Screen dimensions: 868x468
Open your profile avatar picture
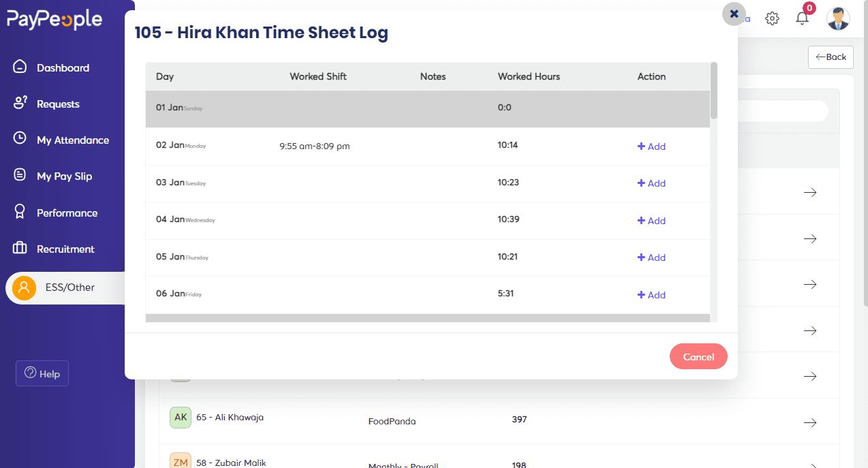[x=838, y=18]
